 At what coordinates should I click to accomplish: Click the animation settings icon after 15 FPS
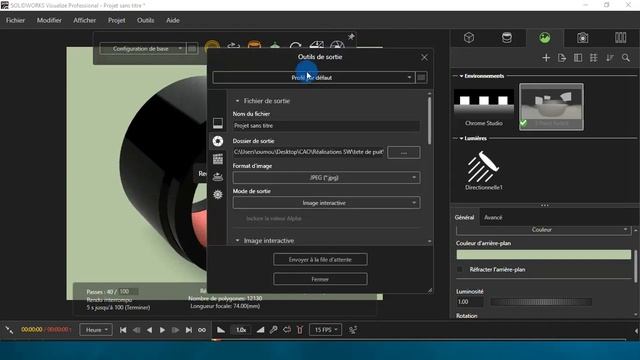[x=353, y=330]
